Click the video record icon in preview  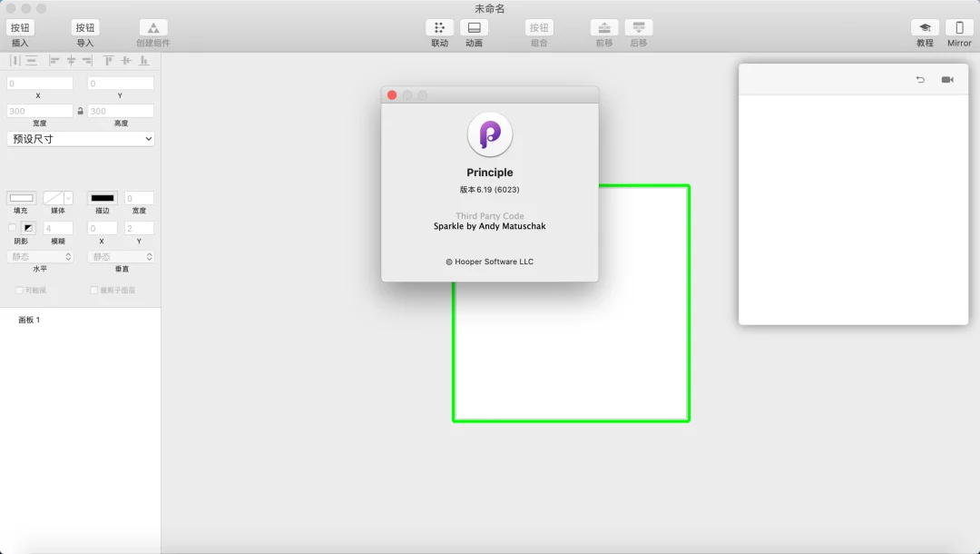(x=947, y=79)
